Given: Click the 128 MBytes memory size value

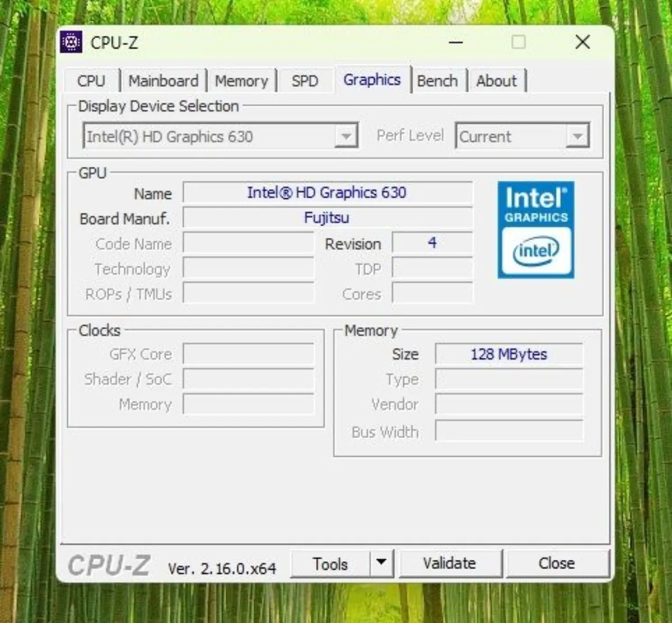Looking at the screenshot, I should [509, 354].
